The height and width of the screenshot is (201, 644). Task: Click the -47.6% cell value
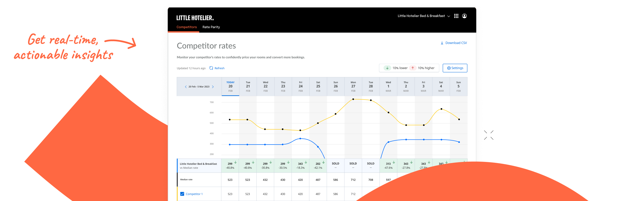click(x=388, y=168)
